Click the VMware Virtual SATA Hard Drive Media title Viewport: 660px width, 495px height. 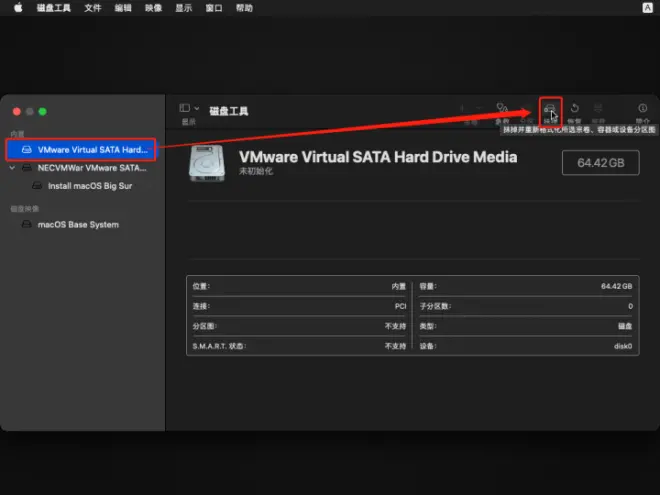378,157
